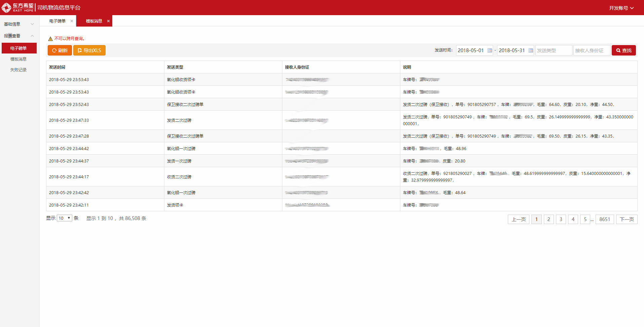Expand the 基础信息 sidebar section
Image resolution: width=644 pixels, height=327 pixels.
click(x=18, y=24)
